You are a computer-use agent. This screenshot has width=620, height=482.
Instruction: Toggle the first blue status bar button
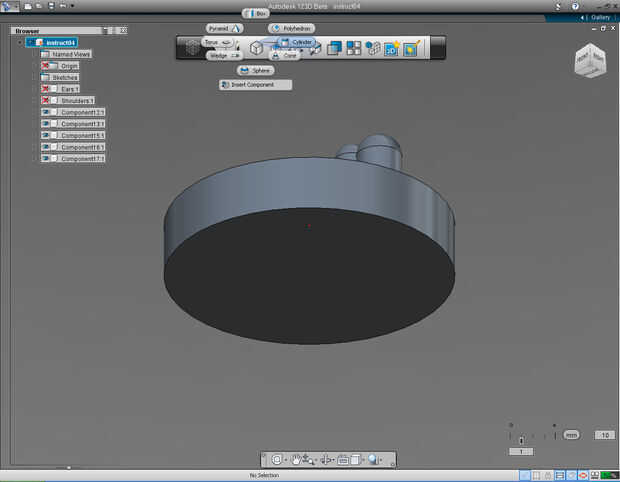tap(525, 475)
